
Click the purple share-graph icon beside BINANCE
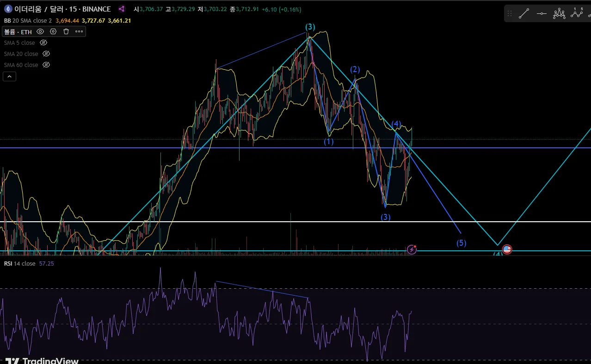(122, 9)
